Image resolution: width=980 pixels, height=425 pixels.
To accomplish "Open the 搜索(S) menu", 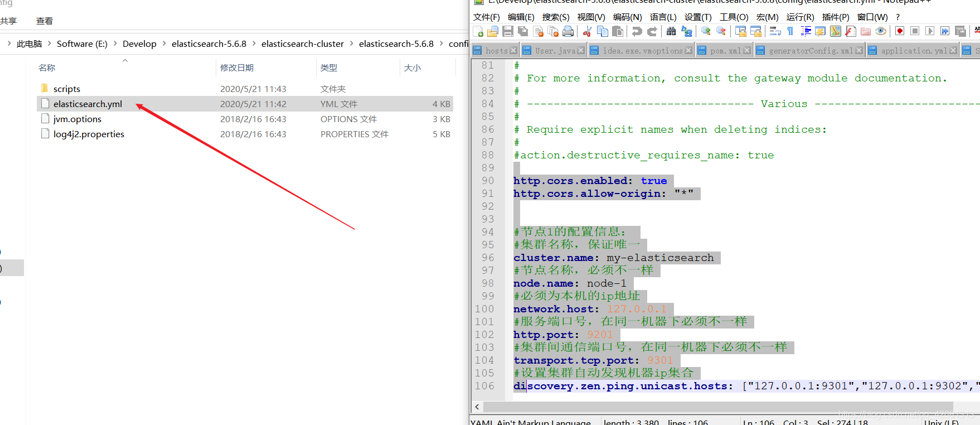I will point(556,17).
